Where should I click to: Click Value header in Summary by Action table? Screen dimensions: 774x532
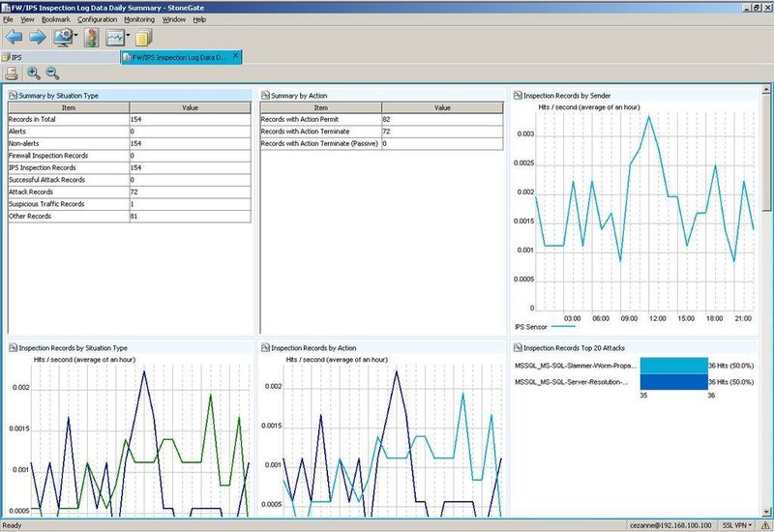point(442,107)
